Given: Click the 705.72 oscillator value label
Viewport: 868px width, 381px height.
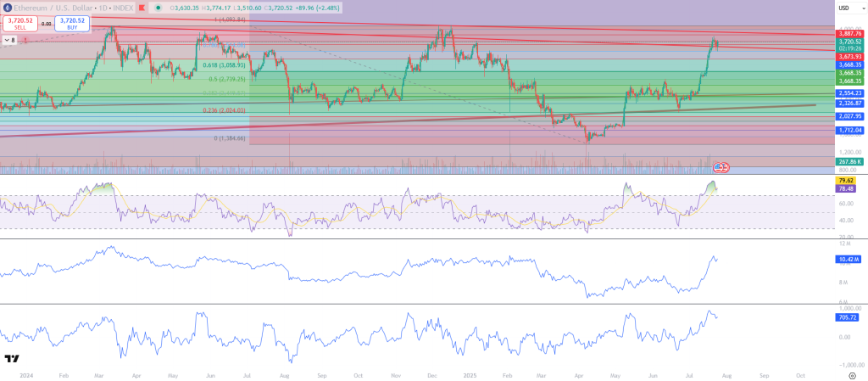Looking at the screenshot, I should click(x=848, y=318).
